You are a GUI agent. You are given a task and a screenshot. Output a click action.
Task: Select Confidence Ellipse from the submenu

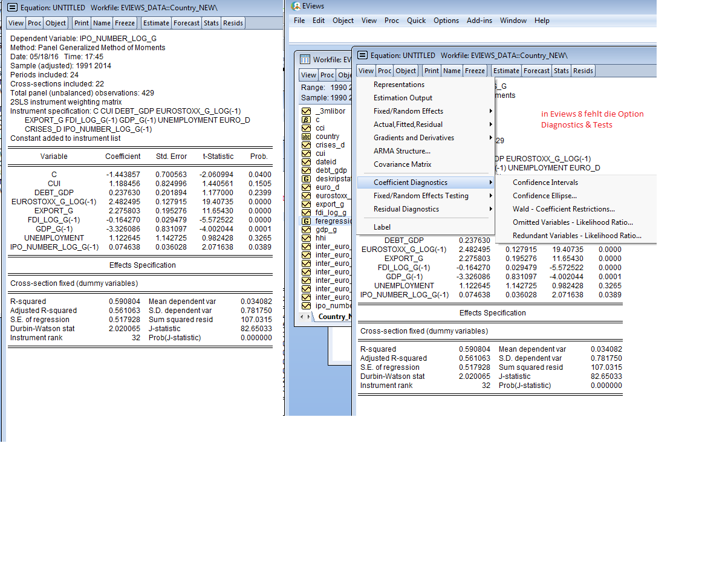545,196
